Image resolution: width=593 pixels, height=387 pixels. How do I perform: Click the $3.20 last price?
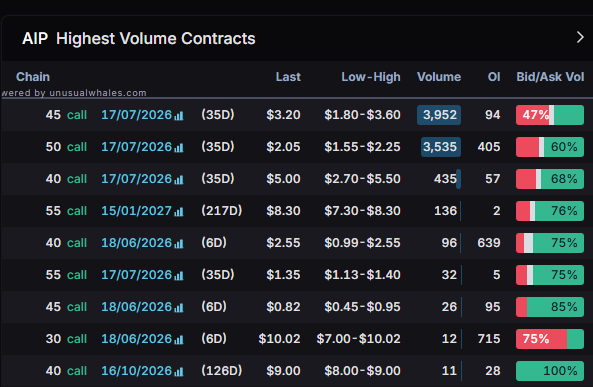[x=283, y=115]
